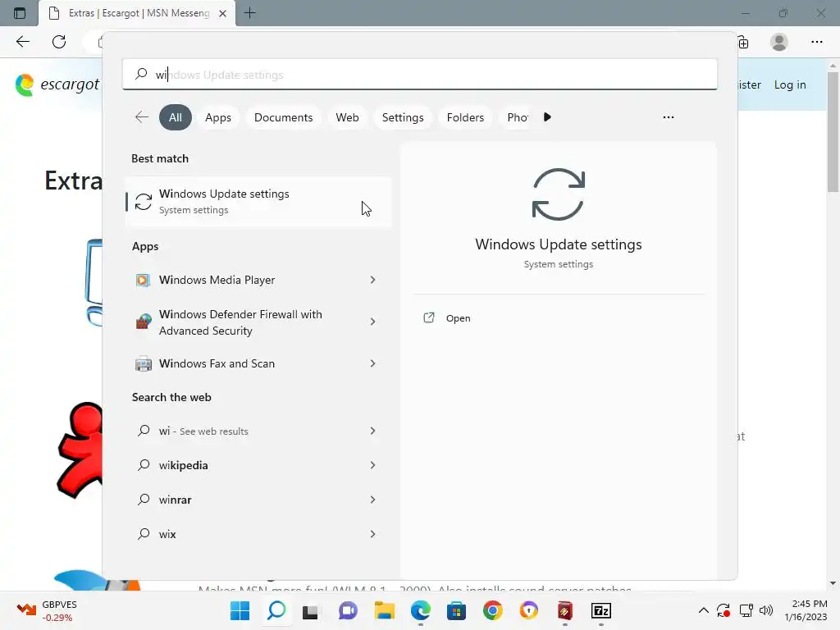The height and width of the screenshot is (630, 840).
Task: Expand the winrar suggestion chevron
Action: 373,500
